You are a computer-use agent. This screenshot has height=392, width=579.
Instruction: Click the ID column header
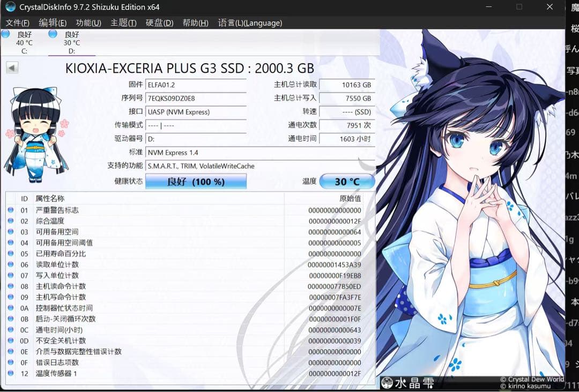24,199
